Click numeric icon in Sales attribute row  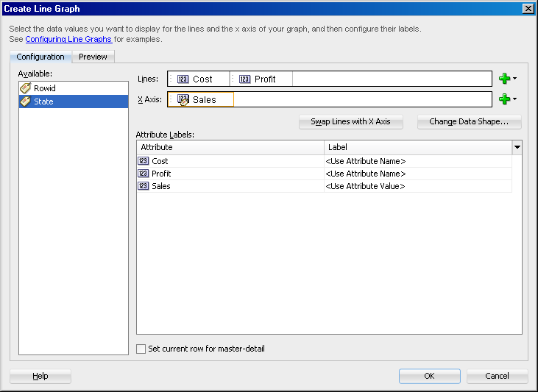pos(143,186)
